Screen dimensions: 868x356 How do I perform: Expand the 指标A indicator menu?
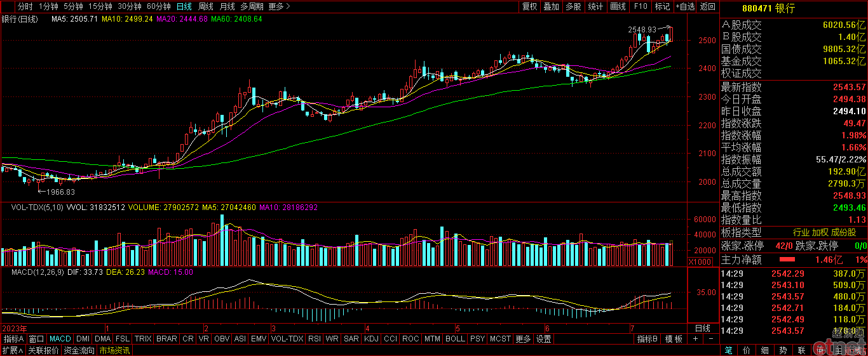(x=13, y=340)
